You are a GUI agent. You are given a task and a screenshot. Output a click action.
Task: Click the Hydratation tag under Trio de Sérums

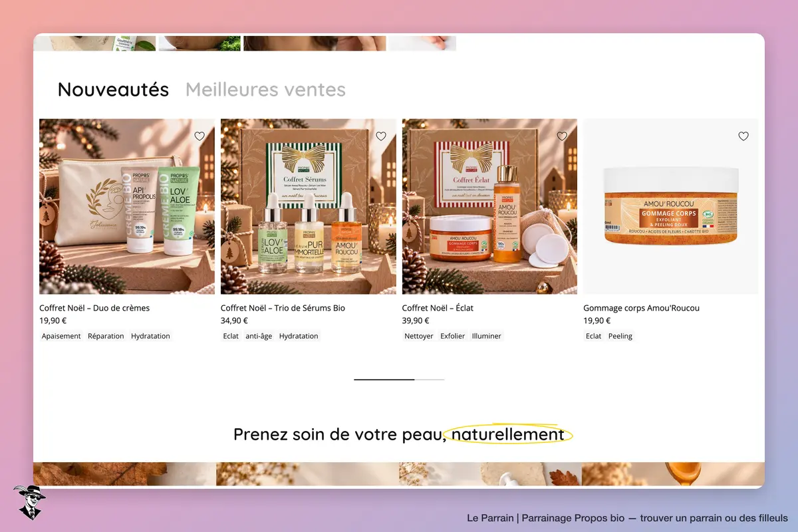pos(299,336)
